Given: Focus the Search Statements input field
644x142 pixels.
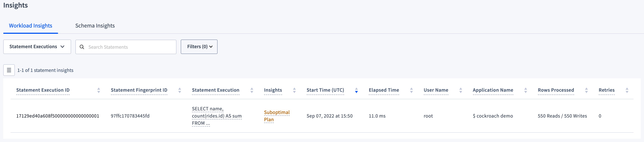Looking at the screenshot, I should point(130,47).
